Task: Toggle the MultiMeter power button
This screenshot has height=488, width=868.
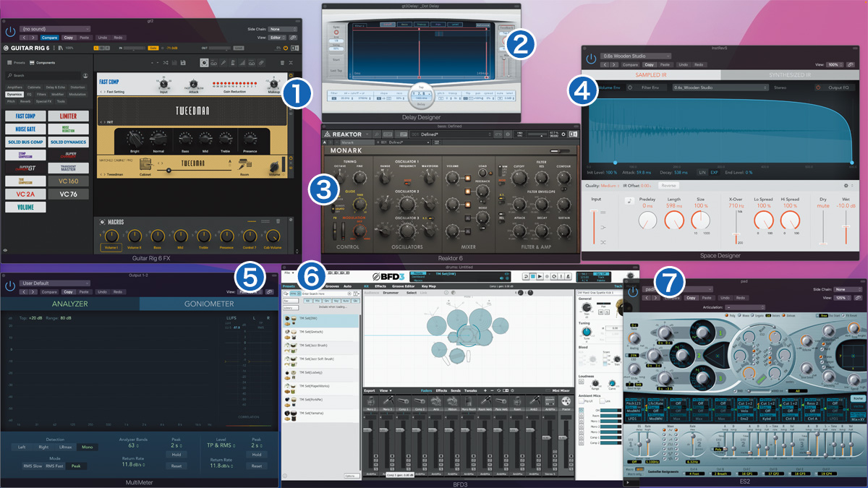Action: coord(10,286)
